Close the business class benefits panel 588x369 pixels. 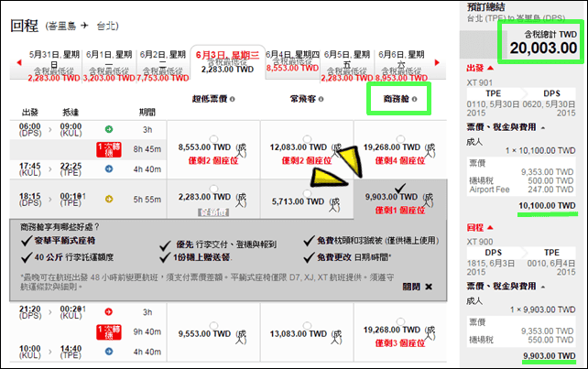(418, 287)
